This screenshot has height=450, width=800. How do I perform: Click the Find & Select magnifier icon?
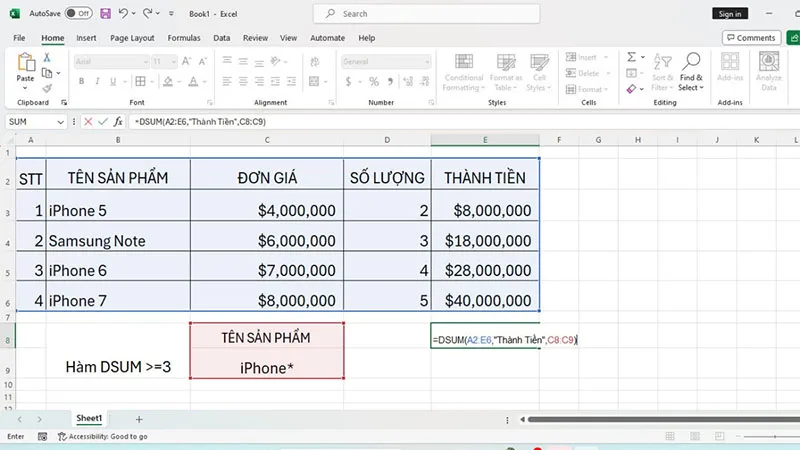(691, 61)
